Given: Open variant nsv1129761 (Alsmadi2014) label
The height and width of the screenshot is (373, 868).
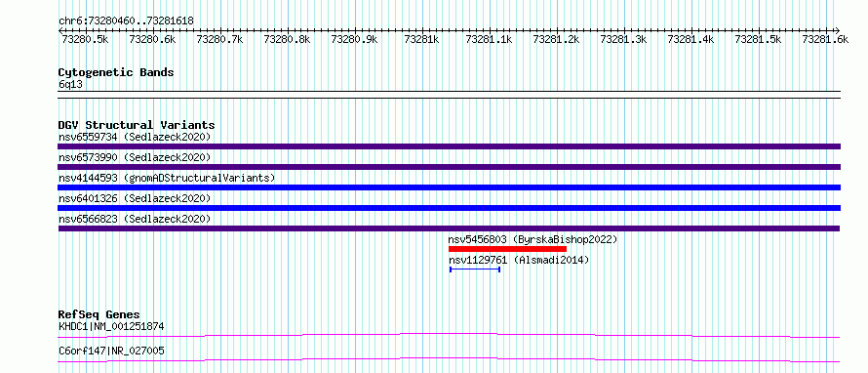Looking at the screenshot, I should (x=519, y=260).
